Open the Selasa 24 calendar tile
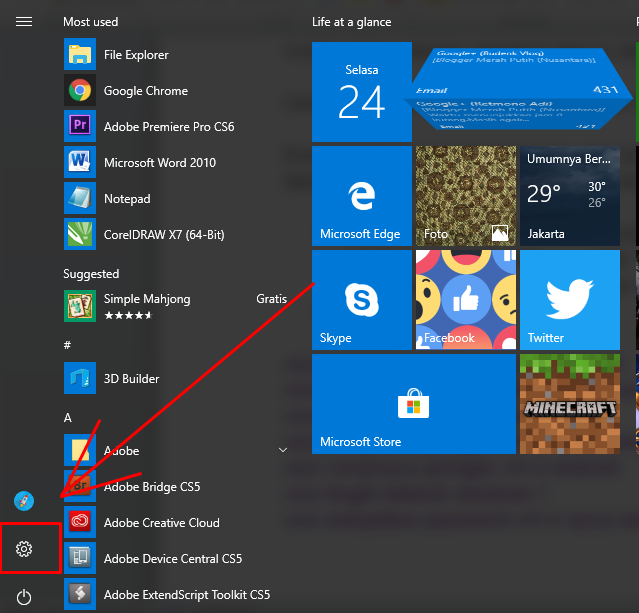The width and height of the screenshot is (639, 613). [x=362, y=92]
